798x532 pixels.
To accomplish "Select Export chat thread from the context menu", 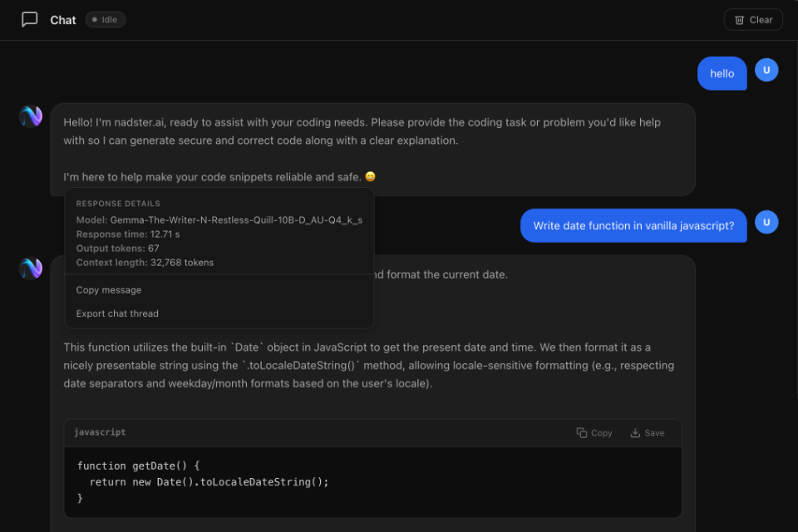I will (x=117, y=313).
